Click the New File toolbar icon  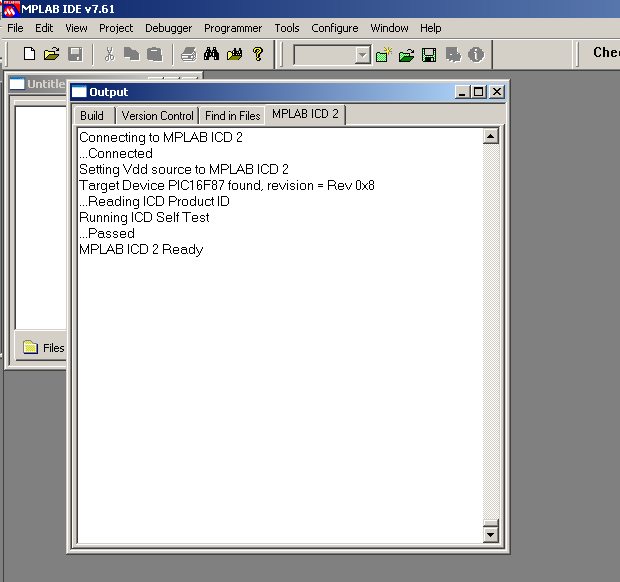coord(29,54)
